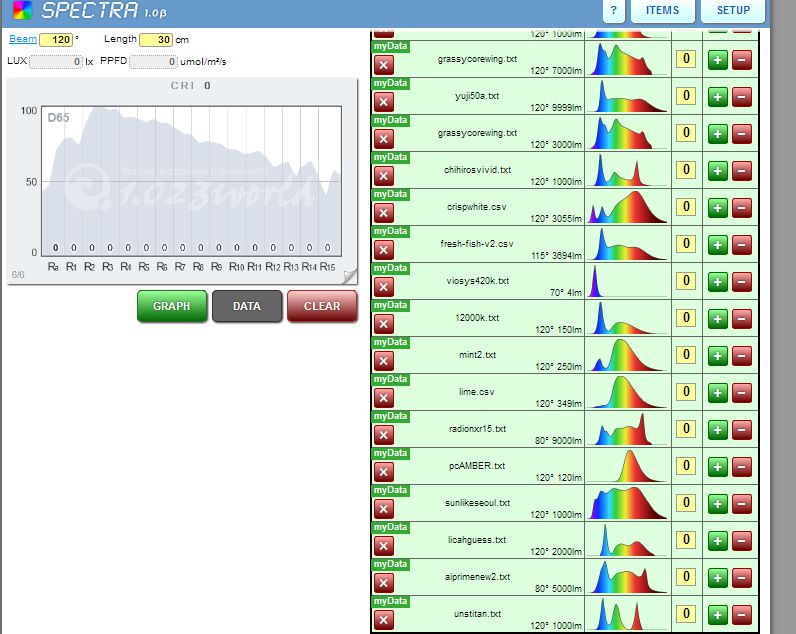Viewport: 796px width, 634px height.
Task: Delete lime.csv with the red X button
Action: [383, 398]
